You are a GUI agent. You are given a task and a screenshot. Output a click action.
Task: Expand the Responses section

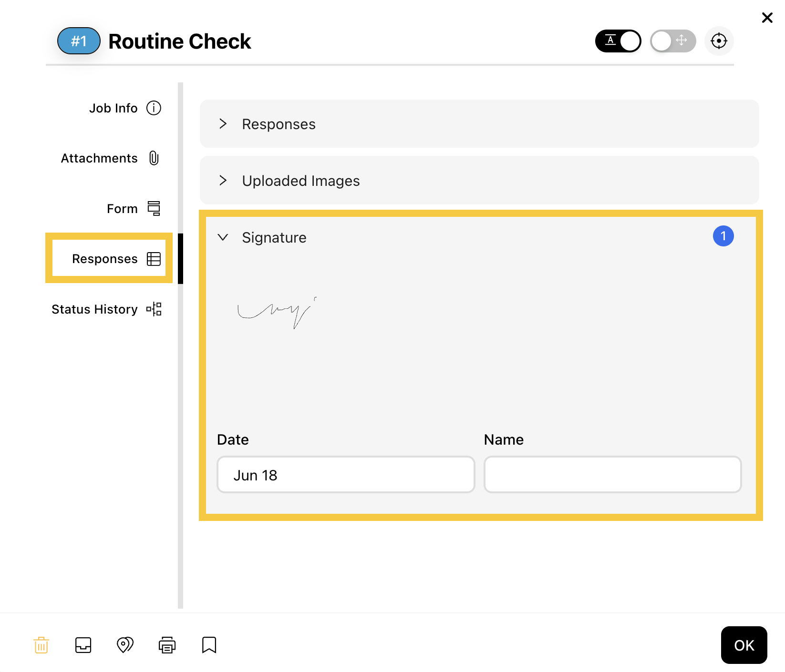(479, 124)
